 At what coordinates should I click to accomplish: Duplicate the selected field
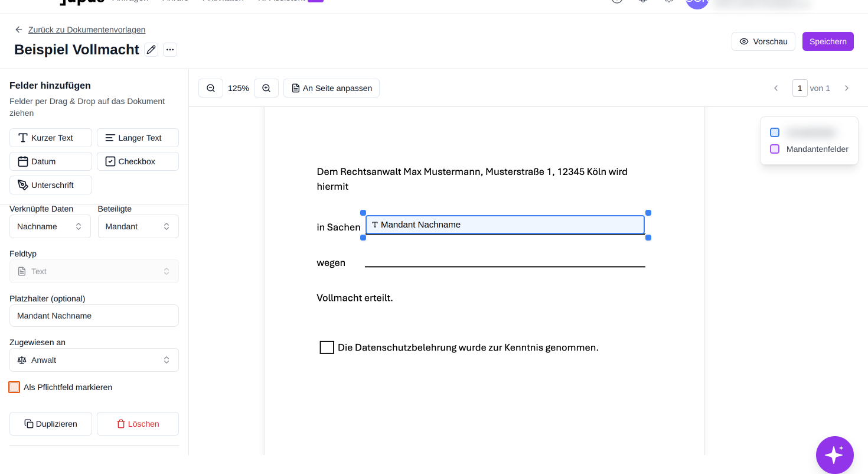[x=51, y=424]
